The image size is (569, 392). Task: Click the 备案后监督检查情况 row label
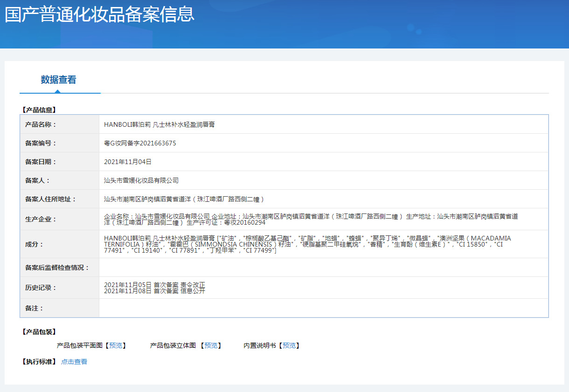click(57, 268)
